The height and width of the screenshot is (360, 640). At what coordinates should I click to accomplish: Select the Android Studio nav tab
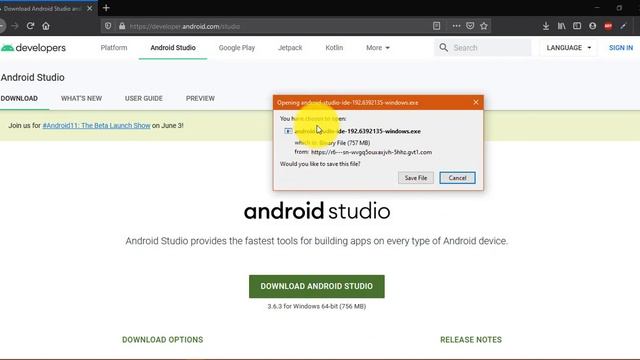click(x=173, y=48)
